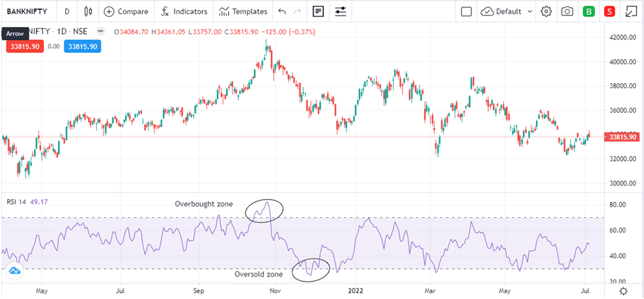Click the Sep date axis label

point(199,291)
